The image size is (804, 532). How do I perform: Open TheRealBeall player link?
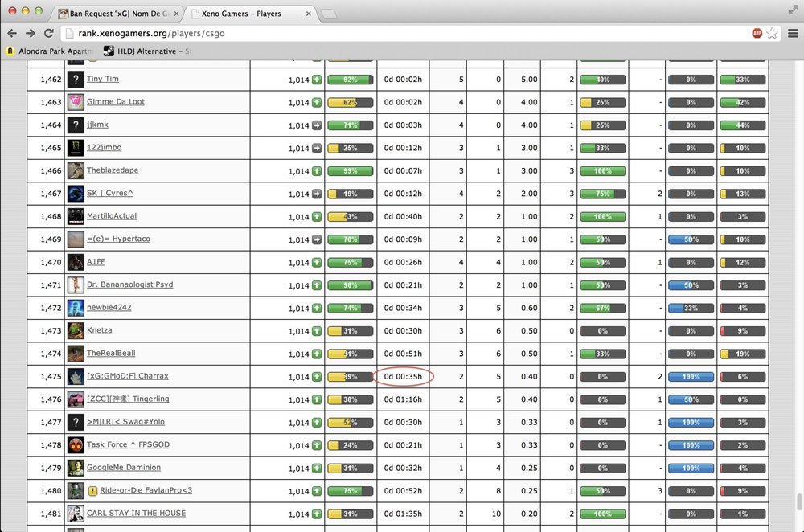pyautogui.click(x=111, y=353)
